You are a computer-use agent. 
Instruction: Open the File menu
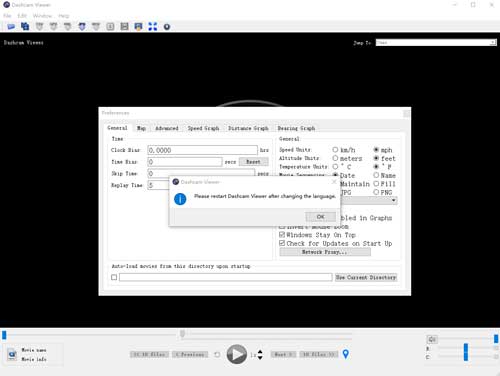click(7, 16)
